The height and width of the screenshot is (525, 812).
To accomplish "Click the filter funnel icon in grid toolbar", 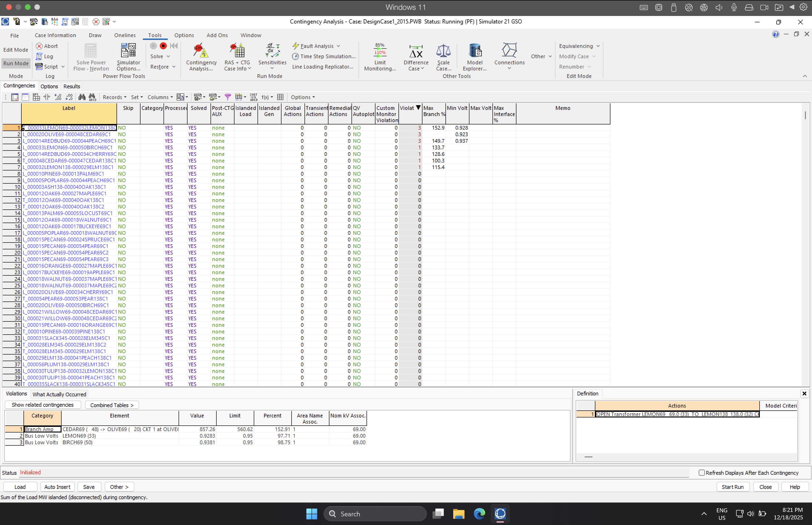I will (x=228, y=97).
